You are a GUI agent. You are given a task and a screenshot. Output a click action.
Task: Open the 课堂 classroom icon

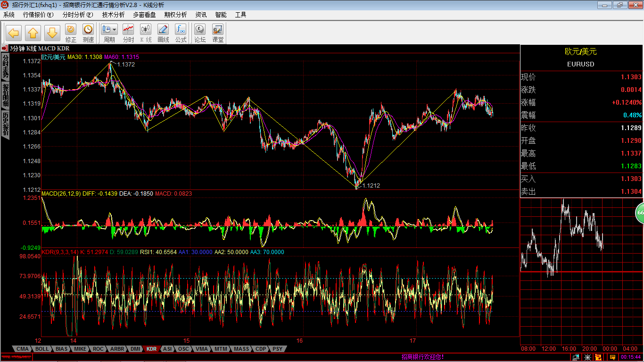click(x=218, y=33)
